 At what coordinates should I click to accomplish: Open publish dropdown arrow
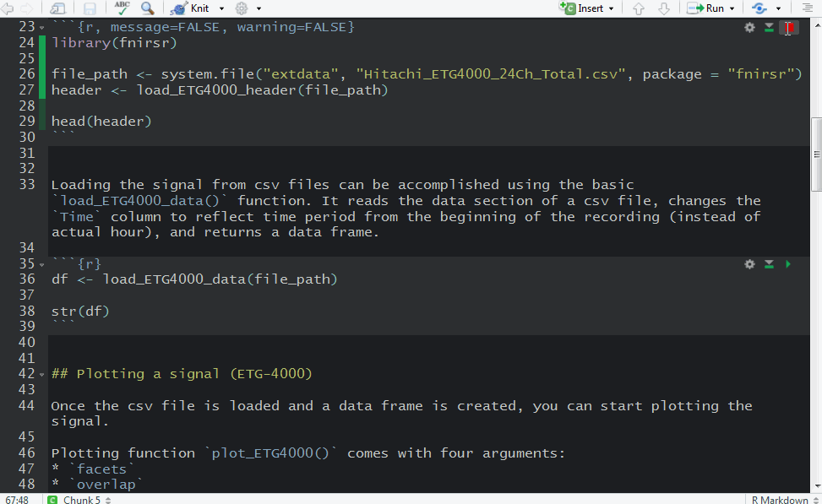[778, 8]
